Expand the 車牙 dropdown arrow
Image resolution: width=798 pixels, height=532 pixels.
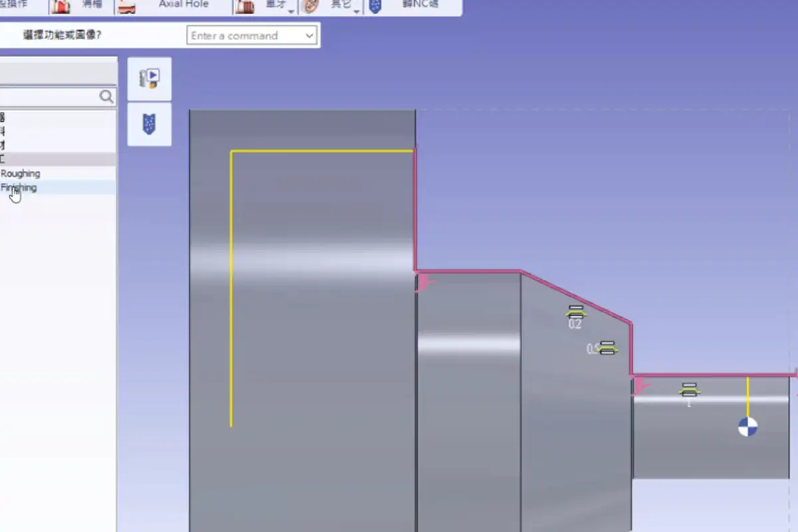tap(291, 11)
